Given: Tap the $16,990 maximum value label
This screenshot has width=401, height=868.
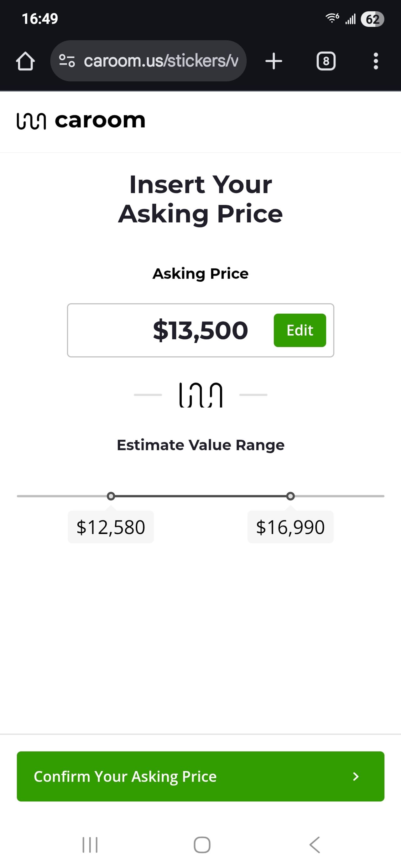Looking at the screenshot, I should coord(290,527).
